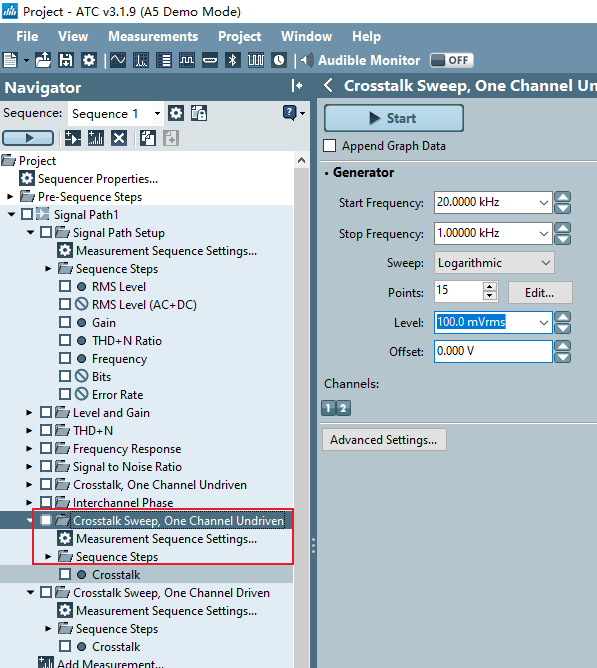597x668 pixels.
Task: Collapse the Signal Path1 tree node
Action: [12, 214]
